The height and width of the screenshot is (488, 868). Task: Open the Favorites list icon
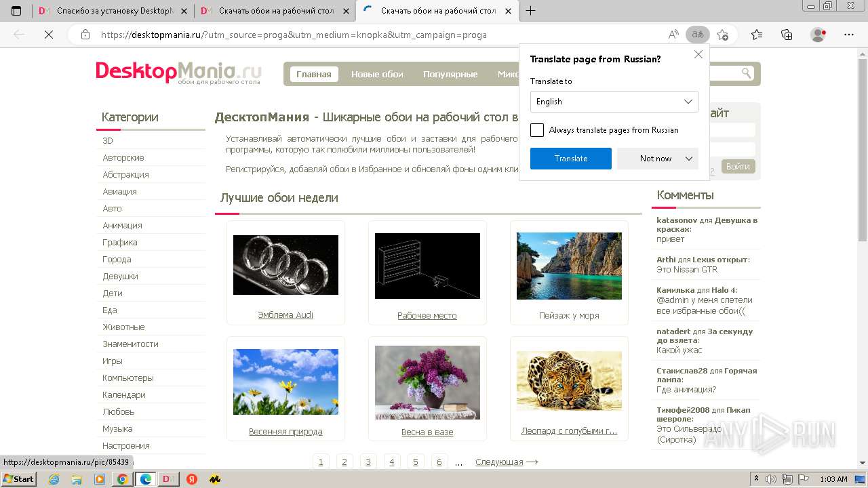coord(757,35)
